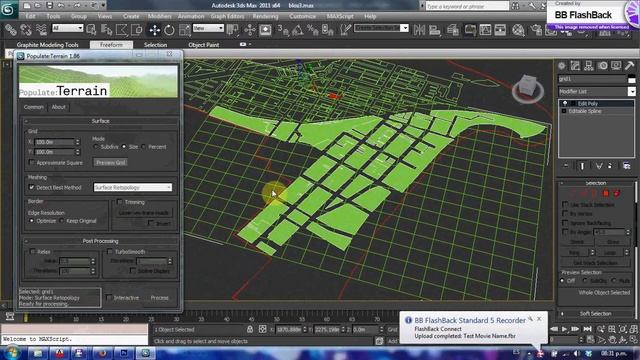Screen dimensions: 640x360
Task: Switch to the Object Paint ribbon tab
Action: pos(204,45)
